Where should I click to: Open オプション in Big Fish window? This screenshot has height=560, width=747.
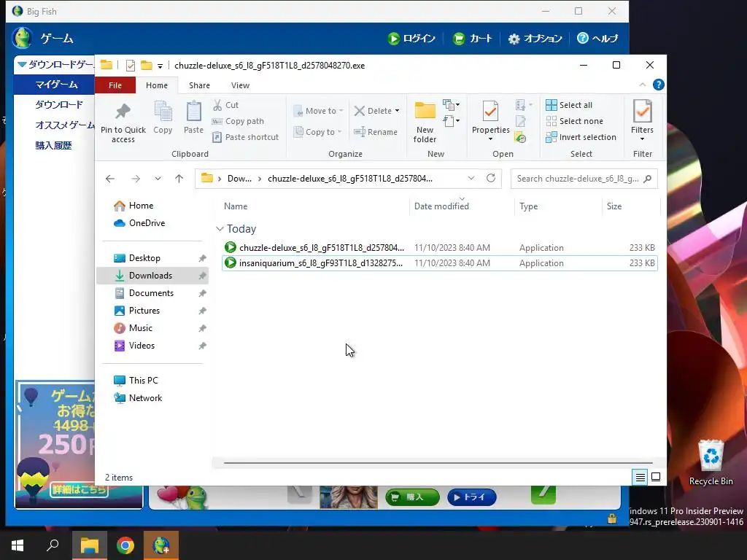pos(535,39)
